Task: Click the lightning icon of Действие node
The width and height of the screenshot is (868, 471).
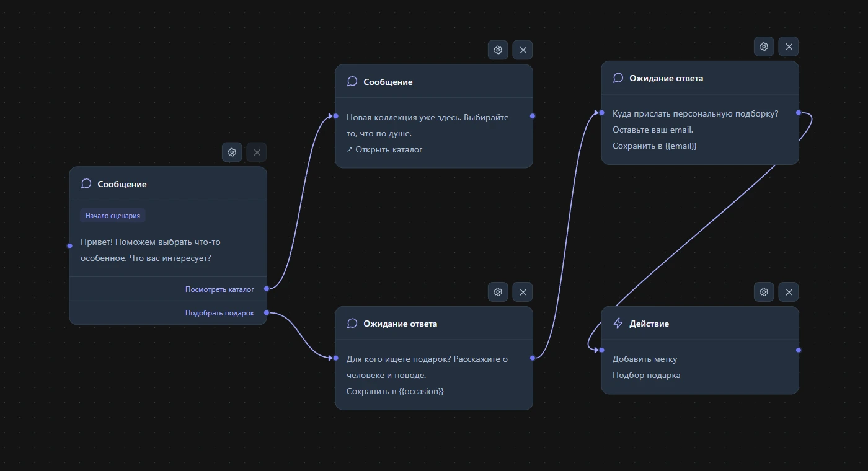Action: click(618, 324)
